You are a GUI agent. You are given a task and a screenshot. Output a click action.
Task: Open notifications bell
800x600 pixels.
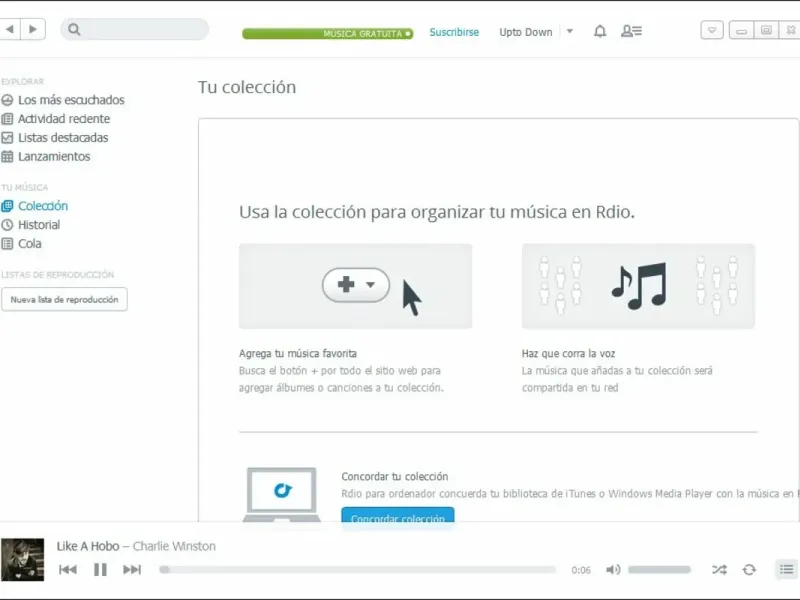click(600, 32)
